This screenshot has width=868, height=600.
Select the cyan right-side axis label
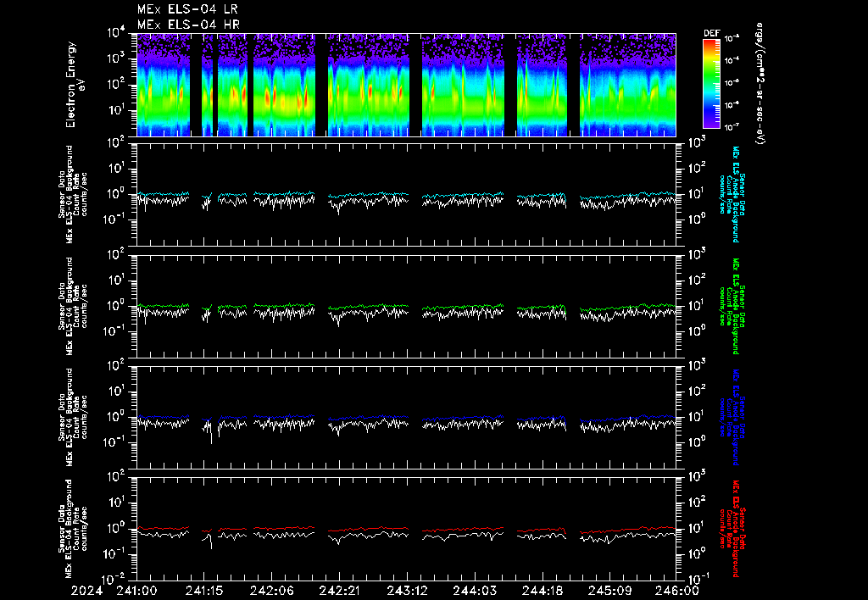click(732, 194)
